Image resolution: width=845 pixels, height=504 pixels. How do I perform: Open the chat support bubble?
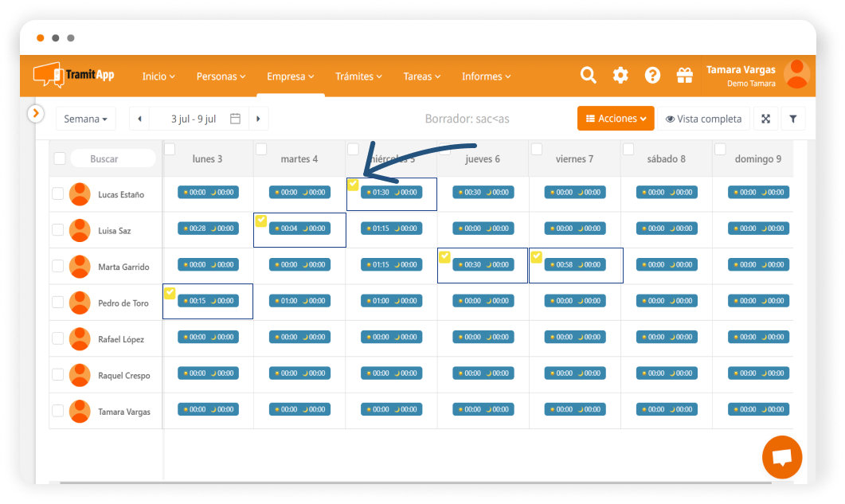(x=781, y=457)
